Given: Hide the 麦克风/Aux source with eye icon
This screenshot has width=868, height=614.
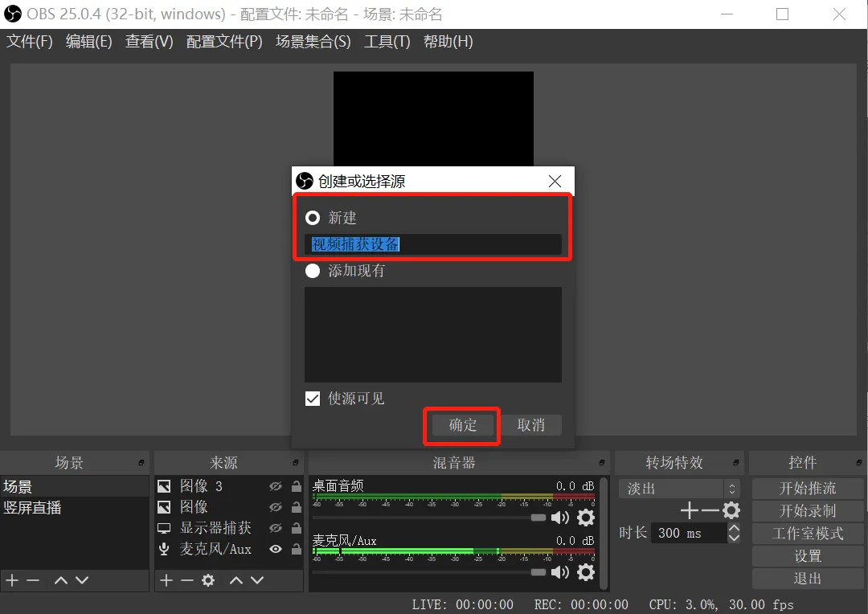Looking at the screenshot, I should 275,549.
